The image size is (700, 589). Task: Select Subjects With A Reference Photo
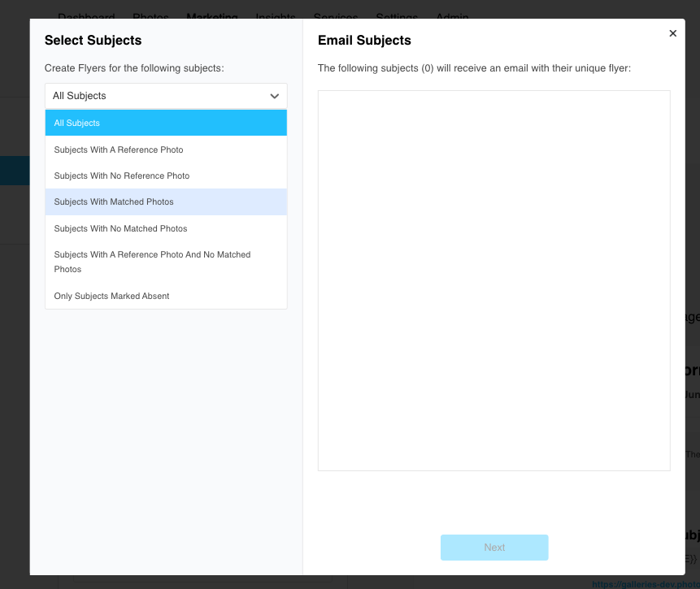point(166,149)
